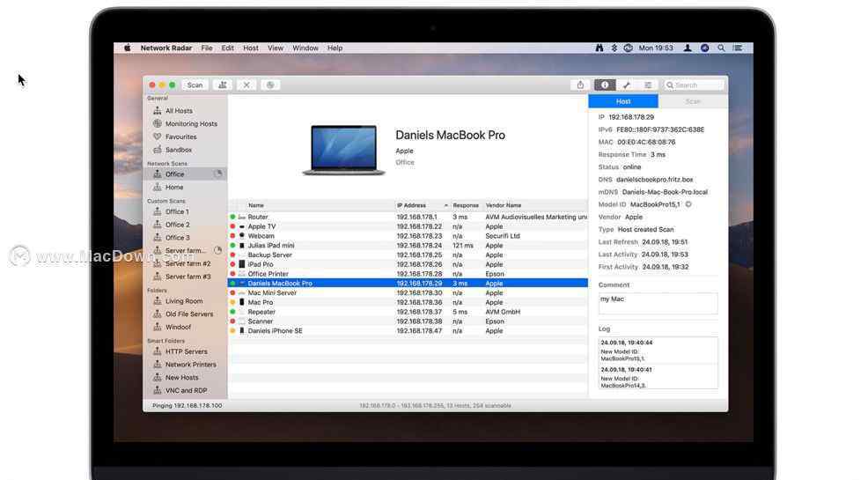Open the File menu

click(207, 48)
